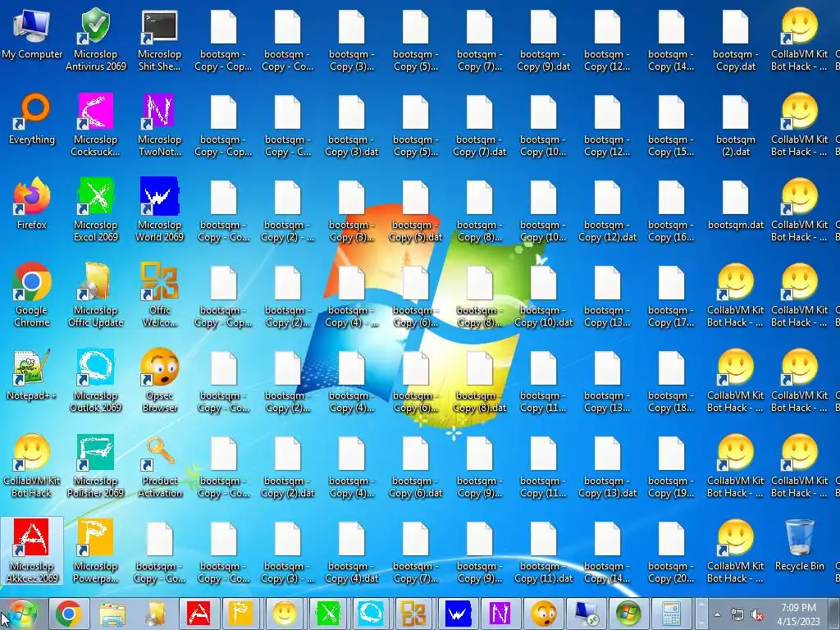Viewport: 840px width, 630px height.
Task: Click the blue World W icon in taskbar
Action: pos(457,614)
